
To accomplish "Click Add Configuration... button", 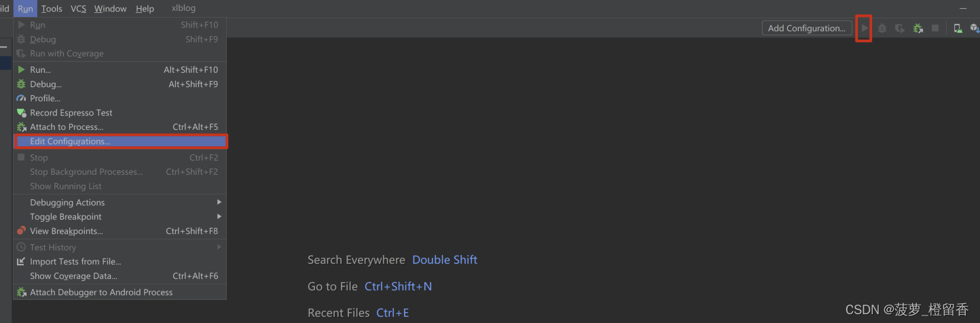I will click(x=807, y=28).
